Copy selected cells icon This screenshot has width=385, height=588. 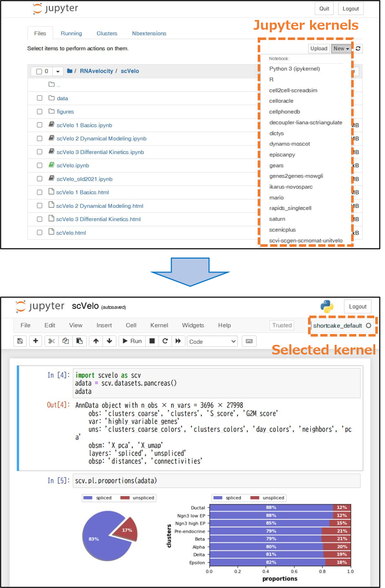(x=66, y=341)
